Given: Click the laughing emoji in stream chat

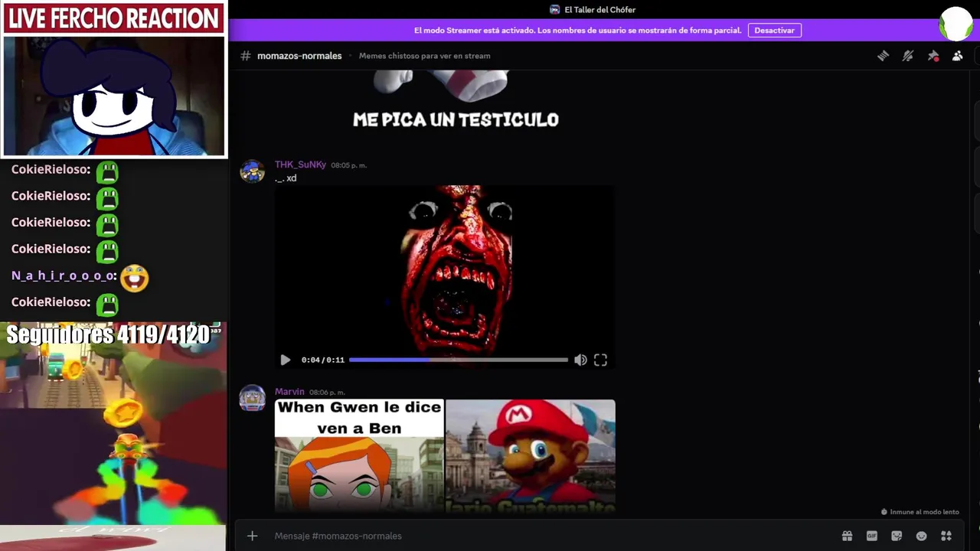Looking at the screenshot, I should pyautogui.click(x=134, y=278).
